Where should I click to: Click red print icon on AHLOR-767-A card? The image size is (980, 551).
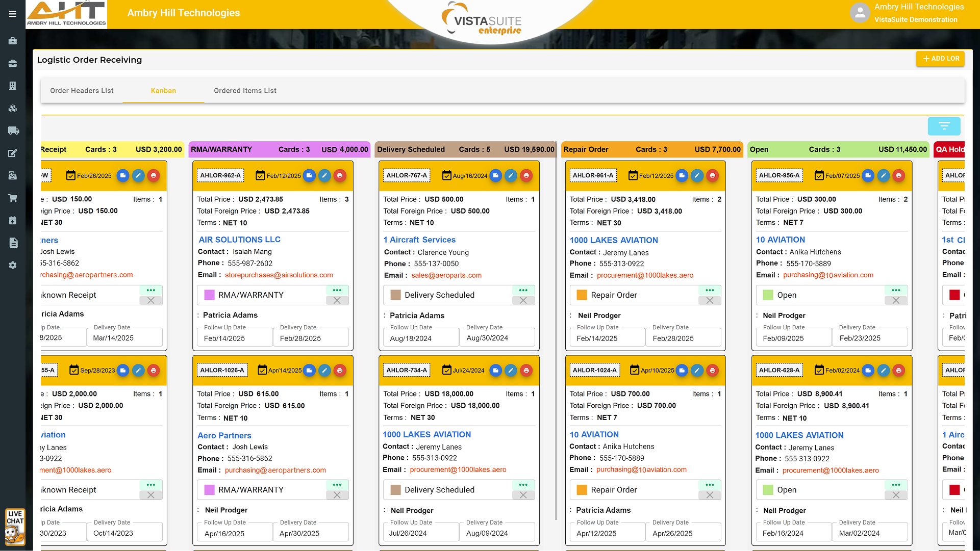coord(526,175)
